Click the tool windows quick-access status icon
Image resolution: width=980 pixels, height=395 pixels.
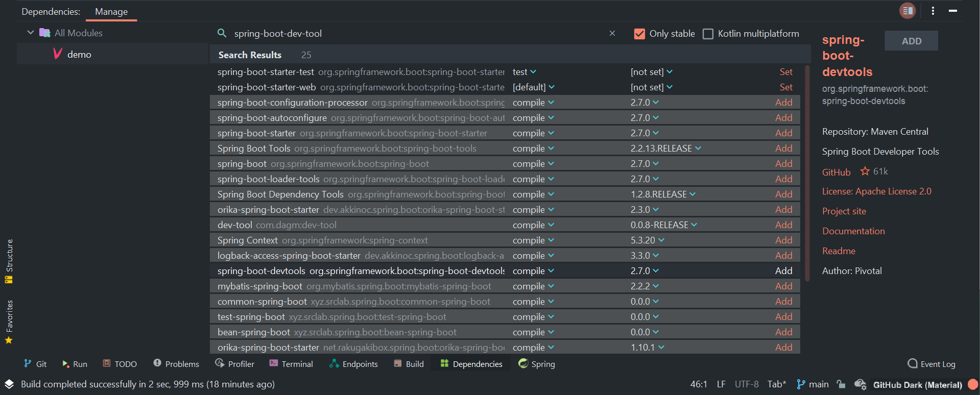click(9, 384)
